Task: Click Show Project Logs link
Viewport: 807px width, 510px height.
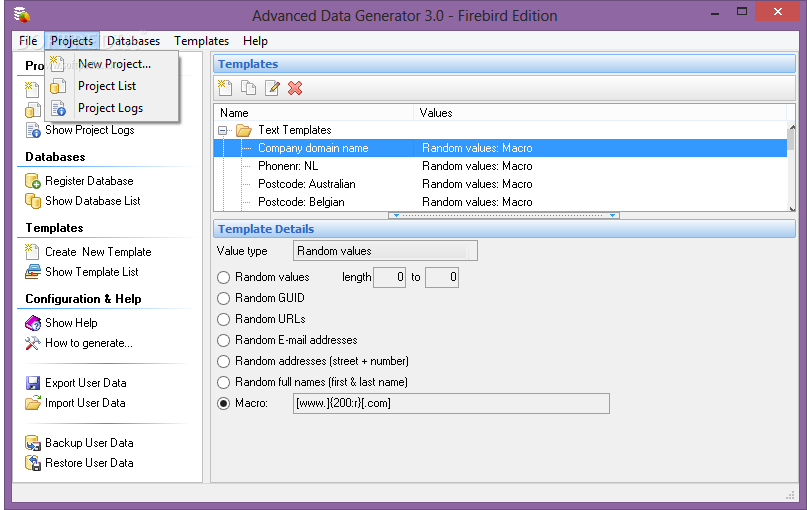Action: (90, 130)
